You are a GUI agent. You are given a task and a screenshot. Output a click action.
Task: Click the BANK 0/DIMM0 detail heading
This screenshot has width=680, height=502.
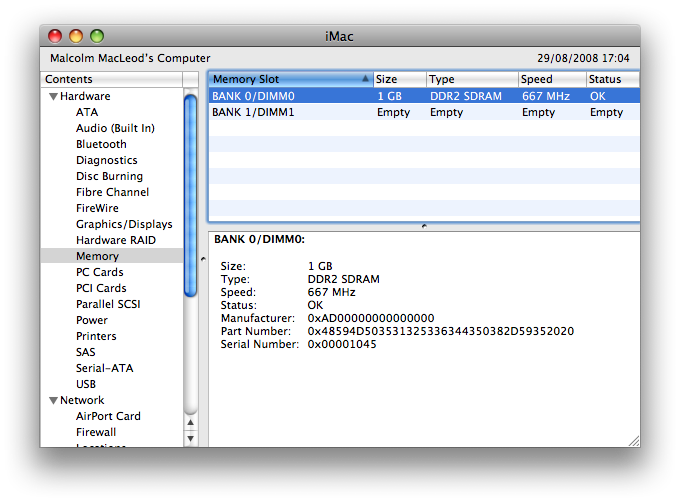tap(259, 239)
